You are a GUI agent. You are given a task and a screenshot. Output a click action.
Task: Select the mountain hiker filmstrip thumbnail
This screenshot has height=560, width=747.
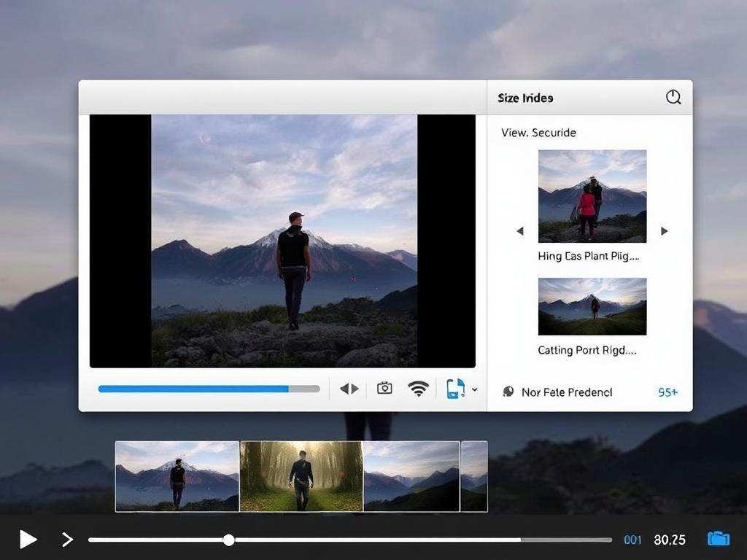tap(177, 476)
